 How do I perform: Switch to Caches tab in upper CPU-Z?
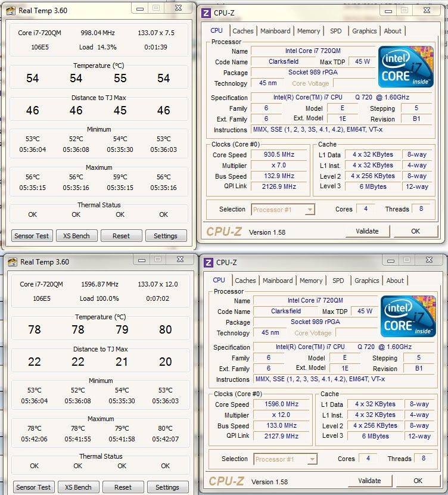(243, 31)
